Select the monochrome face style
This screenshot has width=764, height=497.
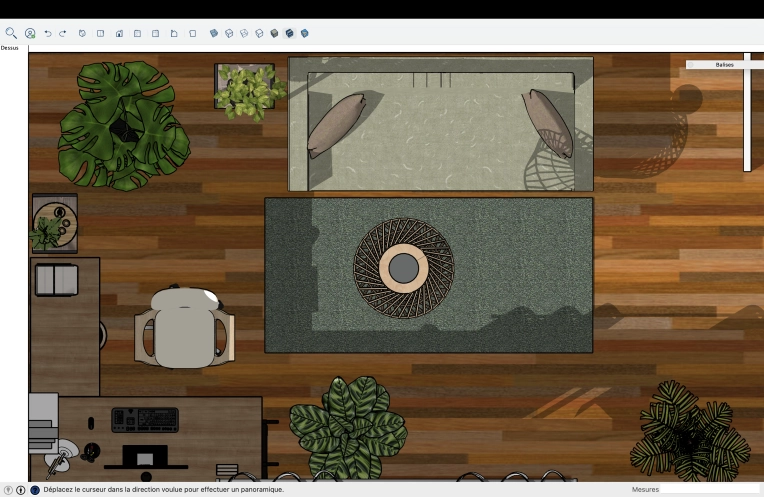(305, 33)
